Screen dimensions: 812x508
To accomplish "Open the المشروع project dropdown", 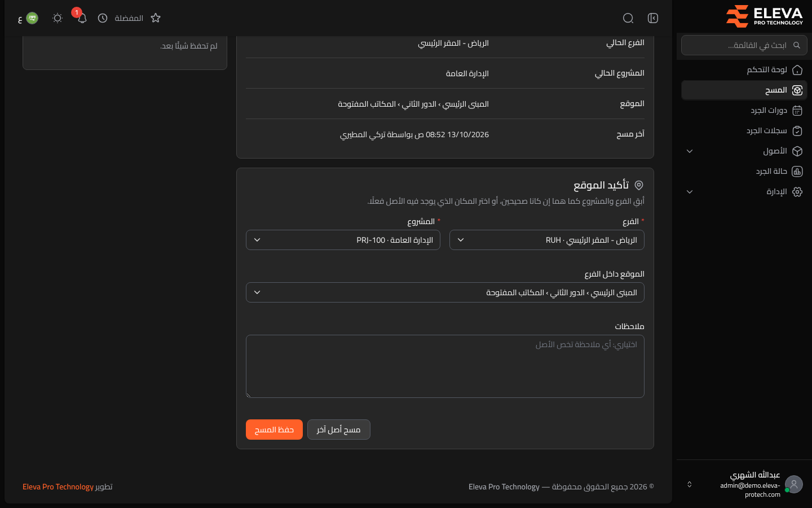I will tap(343, 240).
